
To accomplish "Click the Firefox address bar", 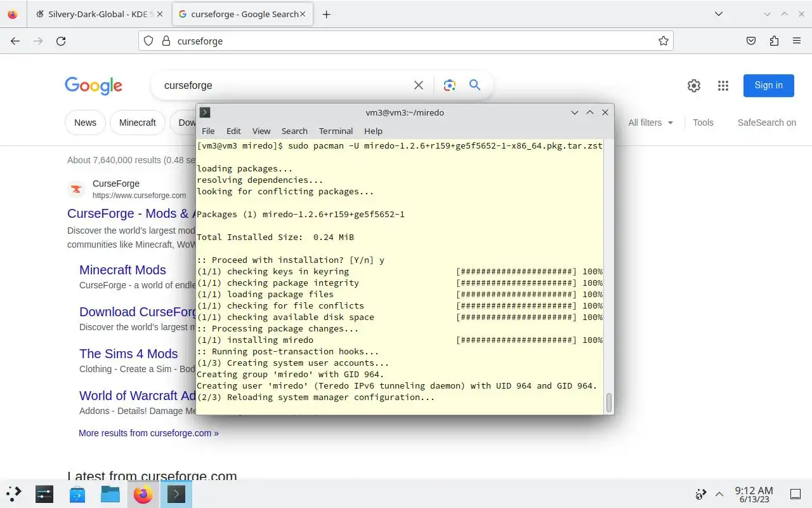I will click(x=406, y=41).
